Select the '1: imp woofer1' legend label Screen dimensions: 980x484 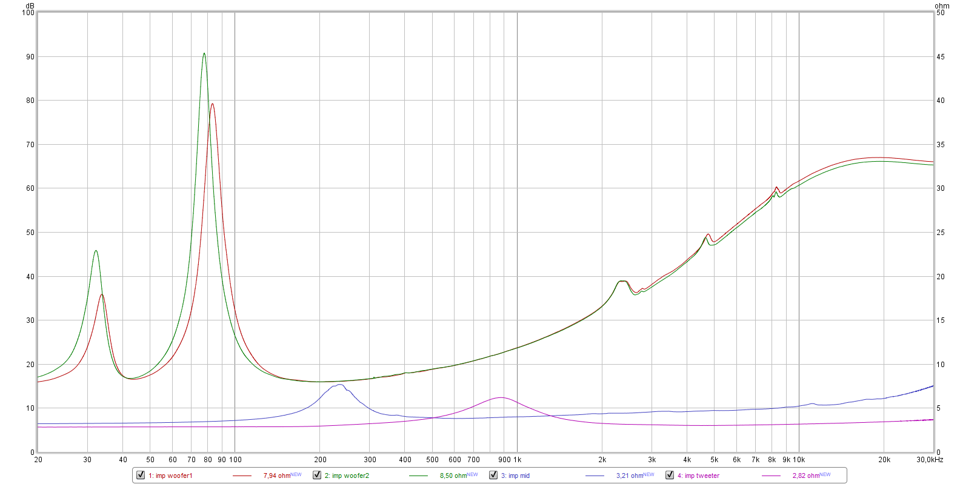tap(170, 476)
